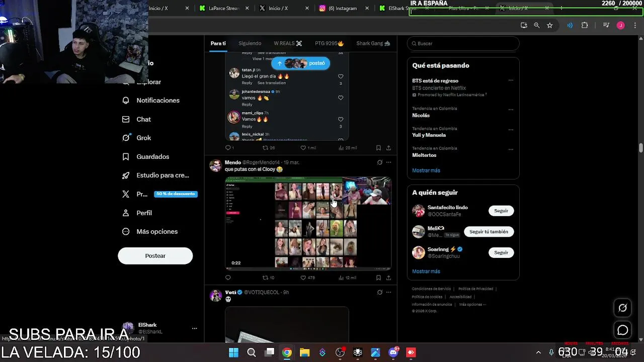Open Perfil in the sidebar

click(x=137, y=213)
